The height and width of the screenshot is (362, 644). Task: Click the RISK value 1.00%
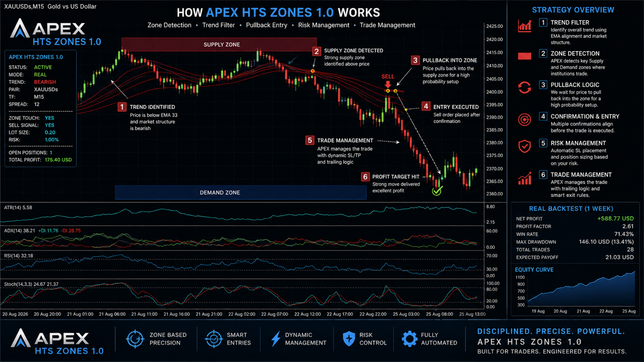(x=52, y=140)
